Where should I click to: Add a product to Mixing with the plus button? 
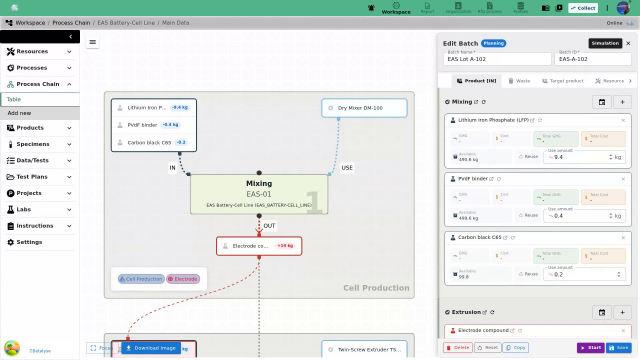(622, 102)
